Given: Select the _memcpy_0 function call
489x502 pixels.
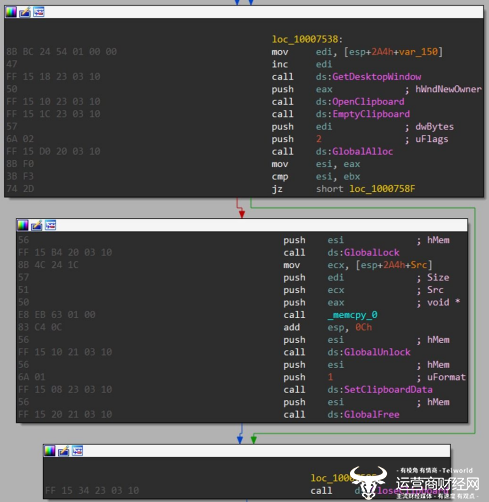Looking at the screenshot, I should pyautogui.click(x=352, y=315).
